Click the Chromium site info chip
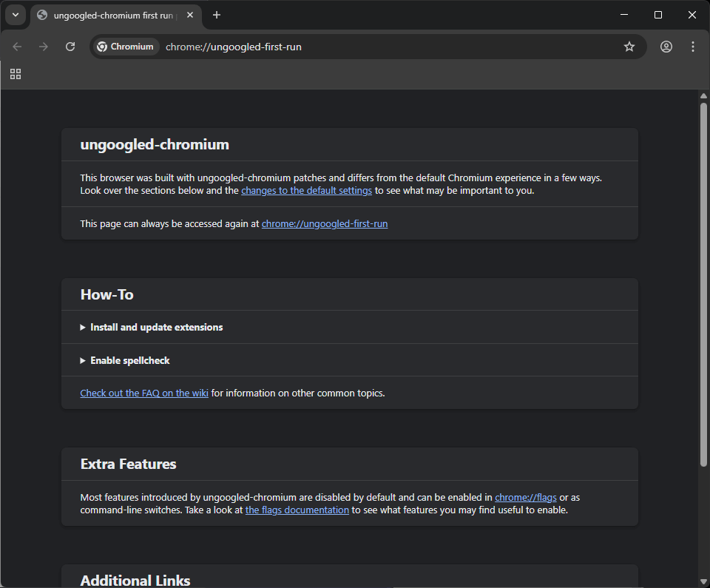This screenshot has height=588, width=710. click(x=126, y=47)
